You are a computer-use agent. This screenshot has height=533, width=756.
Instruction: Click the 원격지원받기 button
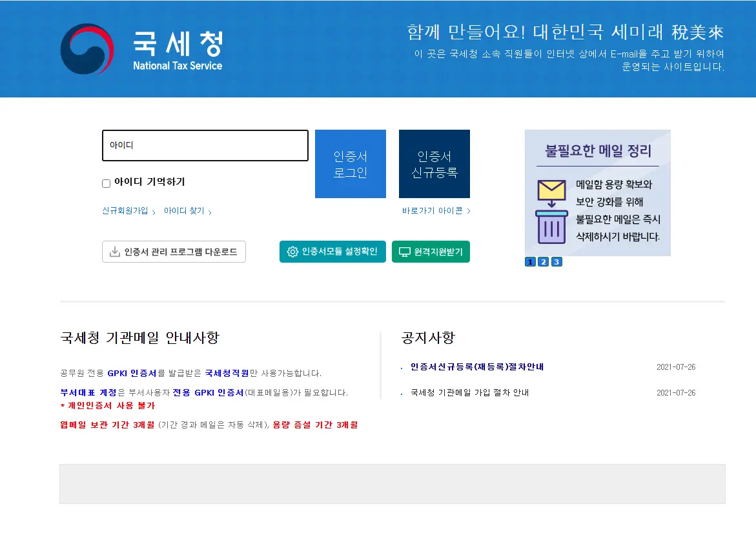pyautogui.click(x=431, y=252)
